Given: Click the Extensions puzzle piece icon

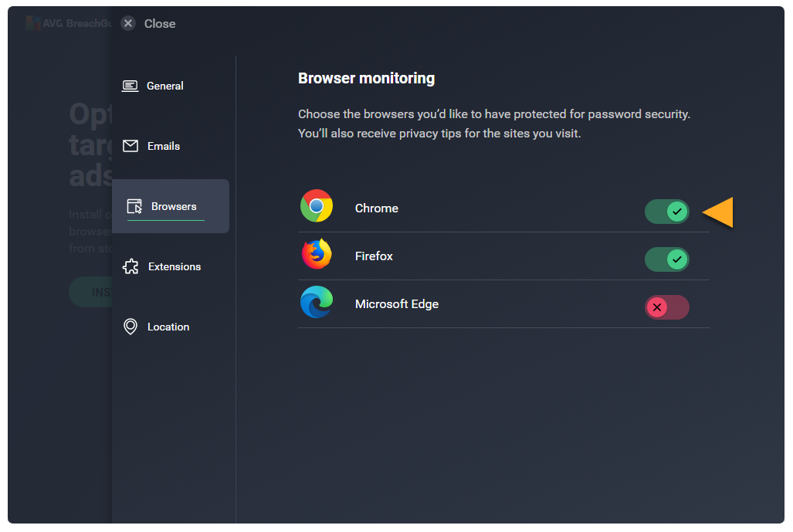Looking at the screenshot, I should (131, 266).
